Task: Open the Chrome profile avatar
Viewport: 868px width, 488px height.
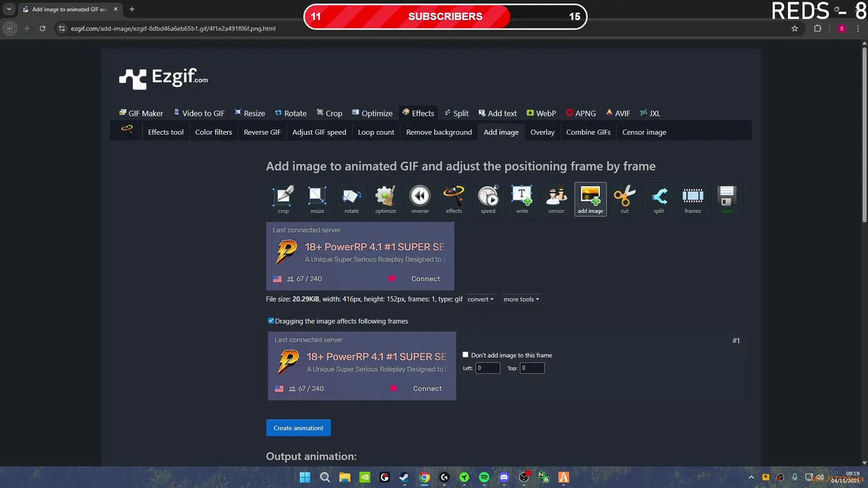Action: (842, 28)
